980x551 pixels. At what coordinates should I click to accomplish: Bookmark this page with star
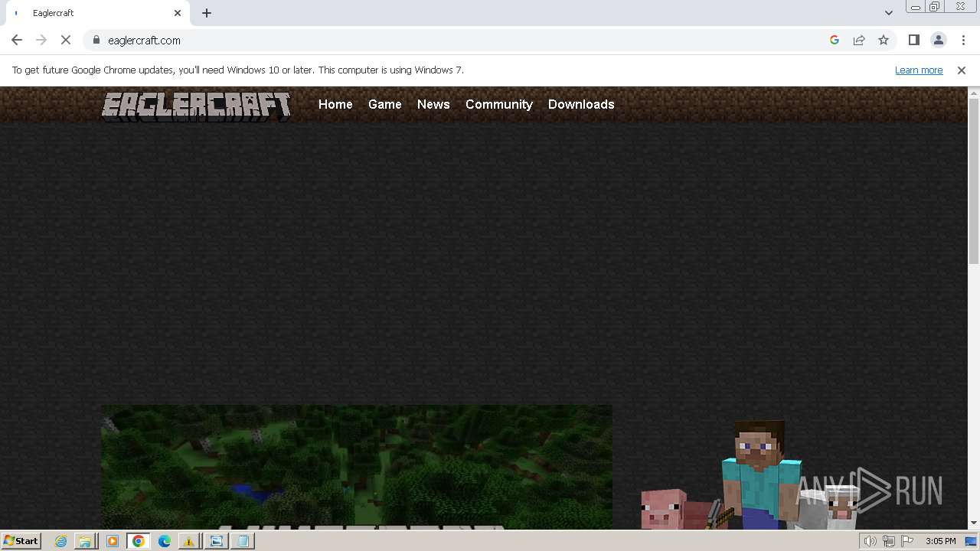tap(884, 40)
